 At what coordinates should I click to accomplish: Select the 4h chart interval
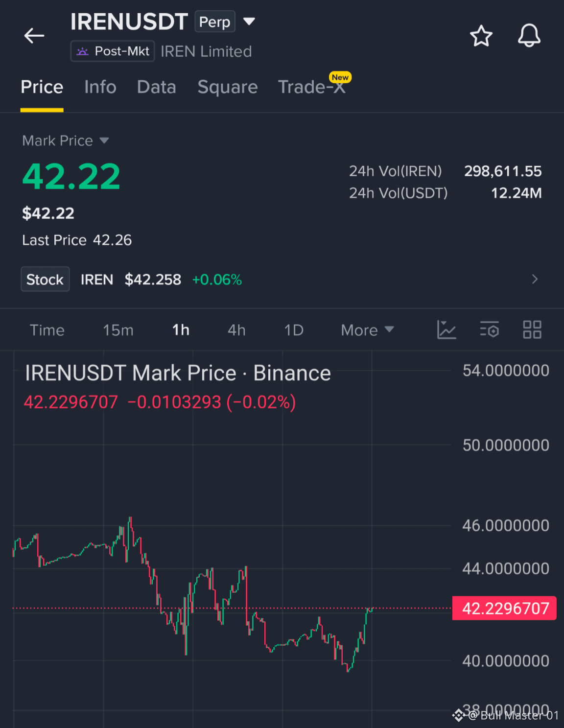236,330
